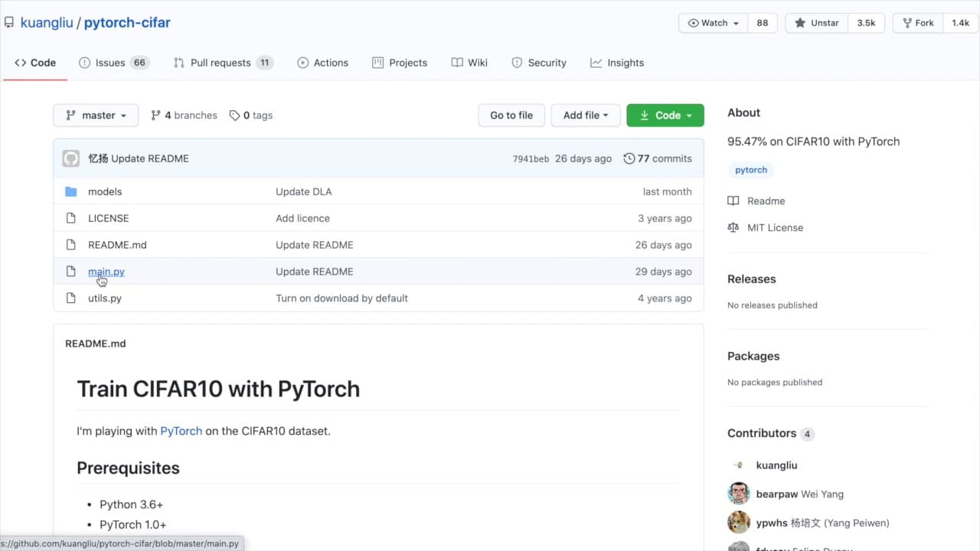
Task: Click the README.md header label
Action: coord(96,344)
